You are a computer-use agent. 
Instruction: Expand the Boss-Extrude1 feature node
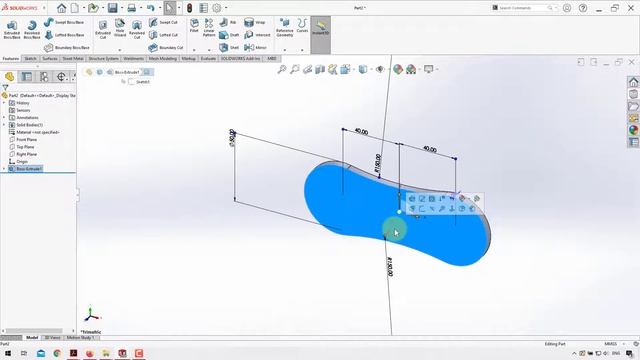point(4,169)
